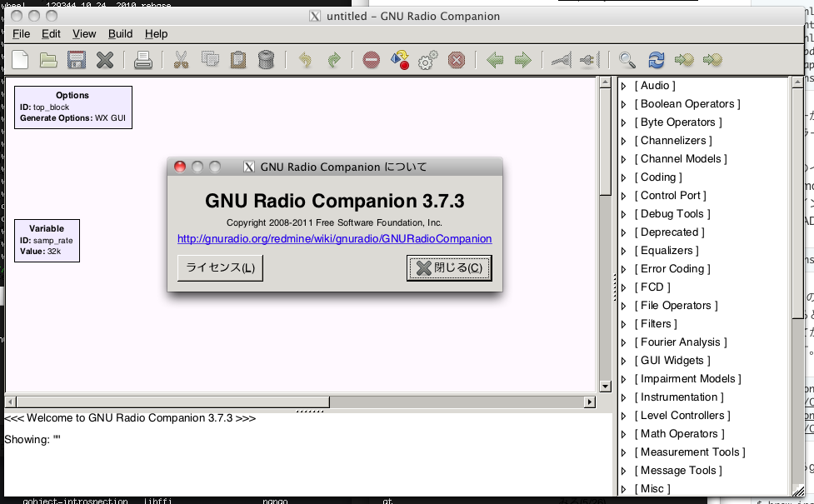Execute the flow graph with gears icon
814x504 pixels.
click(427, 60)
